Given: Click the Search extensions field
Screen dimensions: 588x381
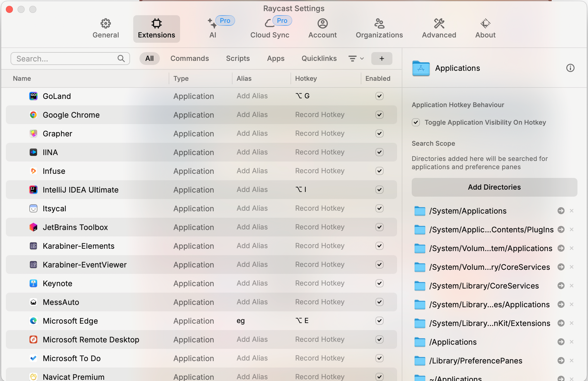Looking at the screenshot, I should click(x=70, y=59).
